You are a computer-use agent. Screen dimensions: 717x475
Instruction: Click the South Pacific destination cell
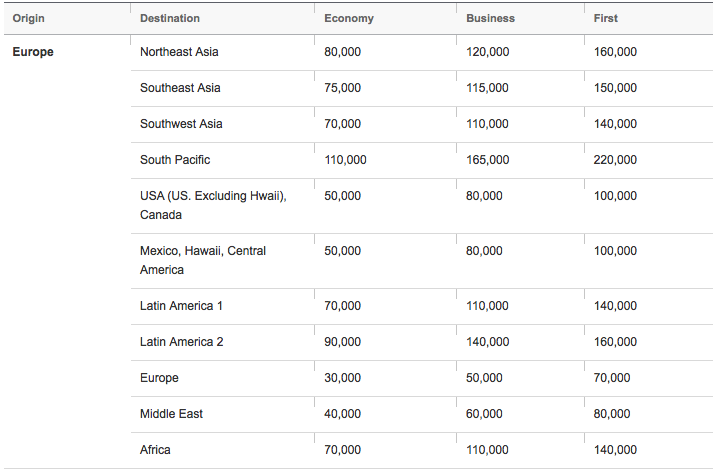click(x=175, y=160)
